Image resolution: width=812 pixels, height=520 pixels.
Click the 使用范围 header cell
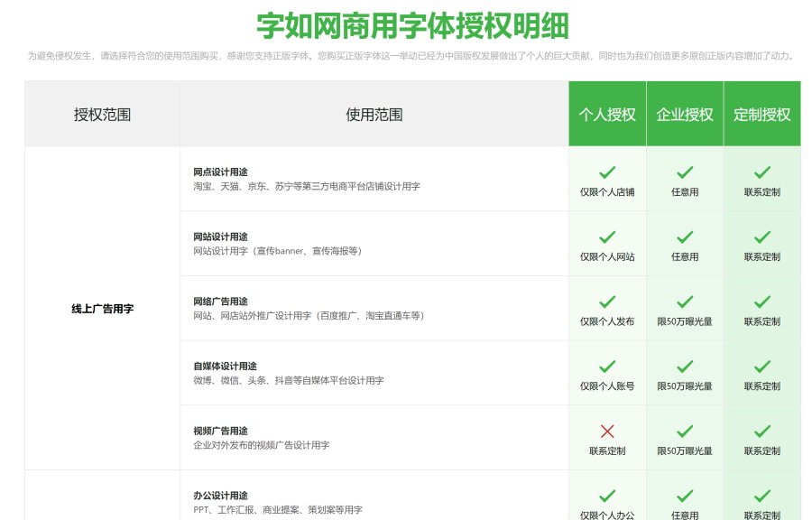click(374, 115)
